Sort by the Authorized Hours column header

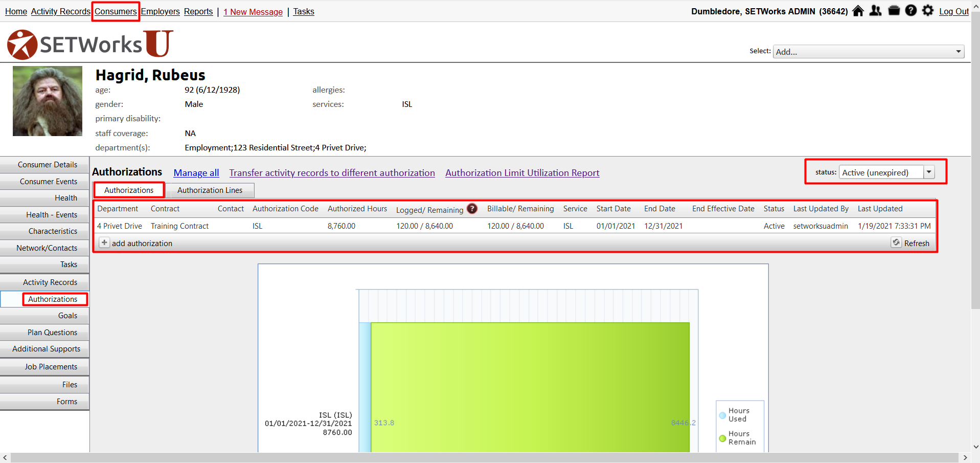pos(357,209)
